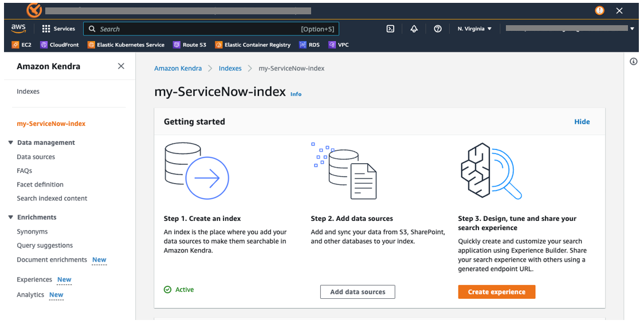Open the help question mark icon
644x328 pixels.
(x=438, y=29)
